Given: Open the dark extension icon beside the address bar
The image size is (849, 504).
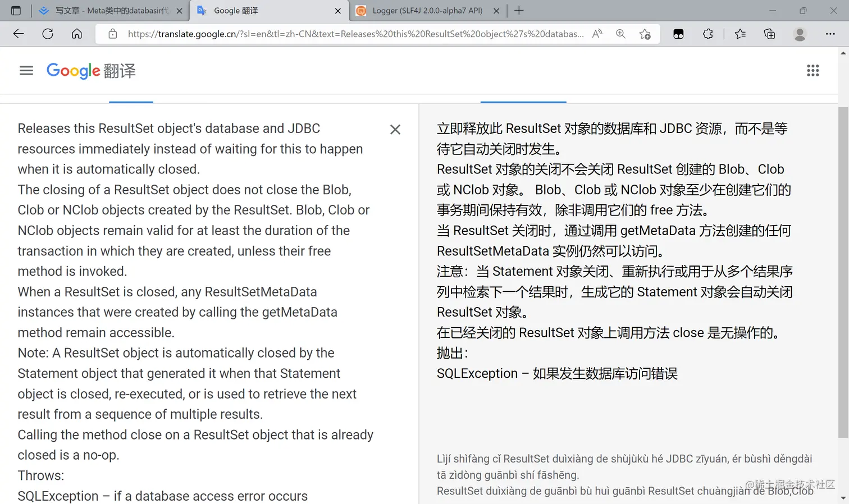Looking at the screenshot, I should click(678, 34).
